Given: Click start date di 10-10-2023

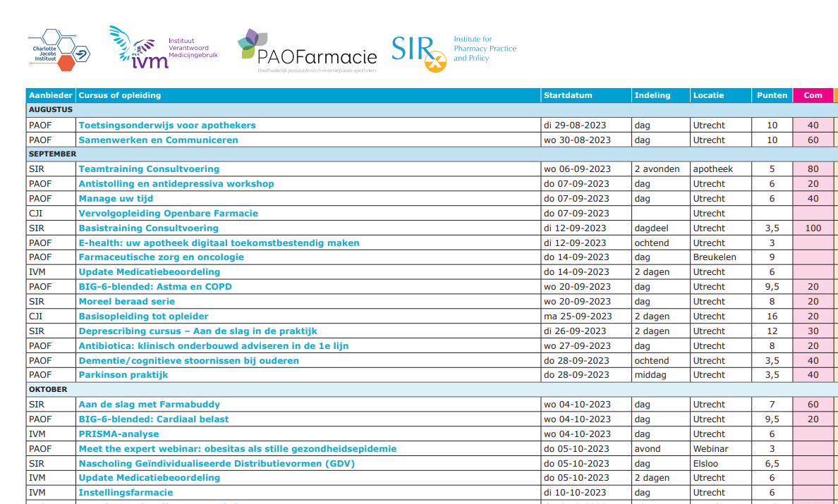Looking at the screenshot, I should tap(575, 493).
